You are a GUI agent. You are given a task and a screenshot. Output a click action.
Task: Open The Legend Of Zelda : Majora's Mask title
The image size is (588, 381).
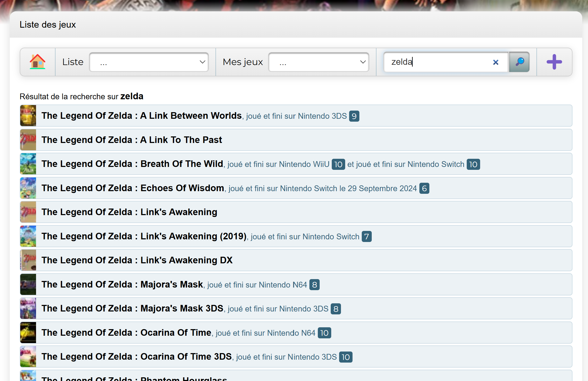point(122,284)
